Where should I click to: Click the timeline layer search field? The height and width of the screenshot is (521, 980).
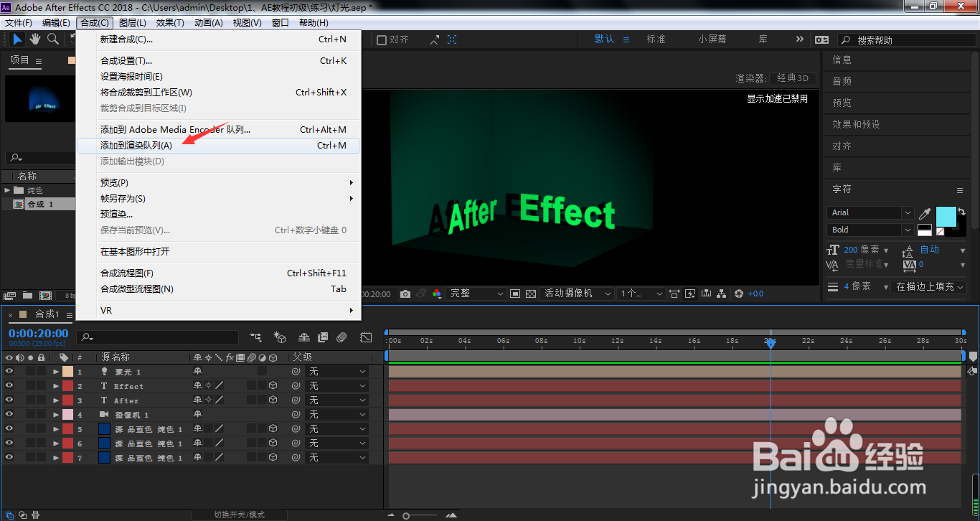158,337
